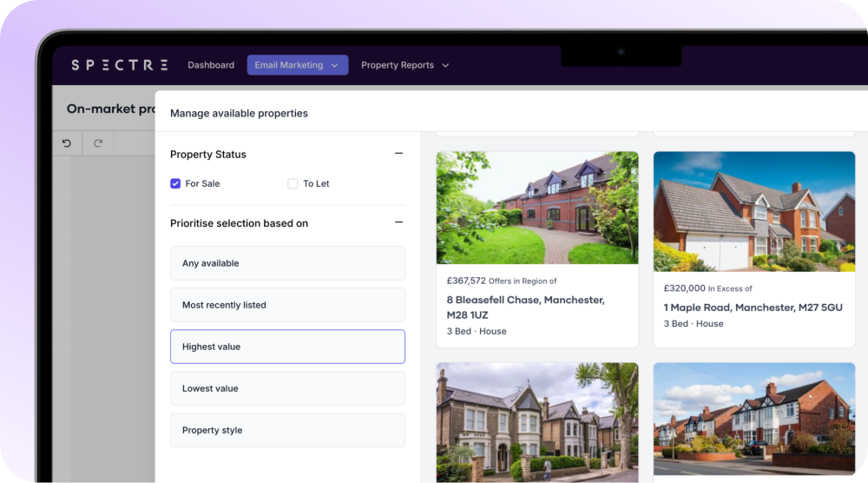Click the In Excess of label

[730, 288]
